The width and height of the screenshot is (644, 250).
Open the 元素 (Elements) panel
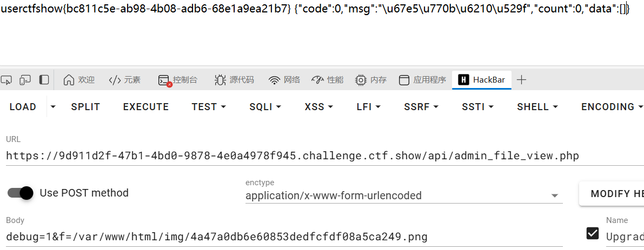coord(124,80)
